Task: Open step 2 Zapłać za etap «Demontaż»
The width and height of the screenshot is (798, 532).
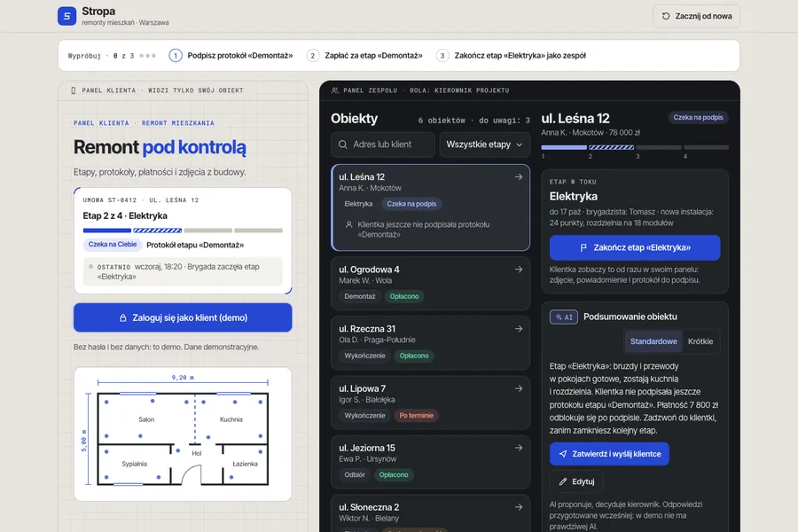Action: click(x=365, y=56)
